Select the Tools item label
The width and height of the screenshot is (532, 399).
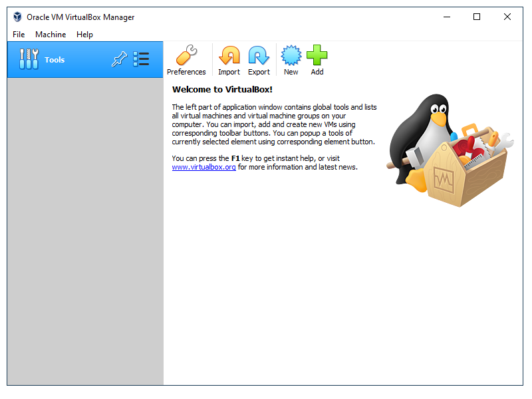(55, 60)
